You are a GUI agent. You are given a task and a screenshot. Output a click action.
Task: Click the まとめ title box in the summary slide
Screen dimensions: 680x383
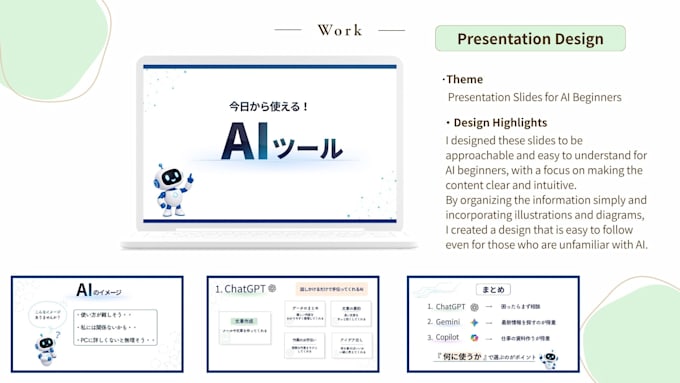point(493,289)
